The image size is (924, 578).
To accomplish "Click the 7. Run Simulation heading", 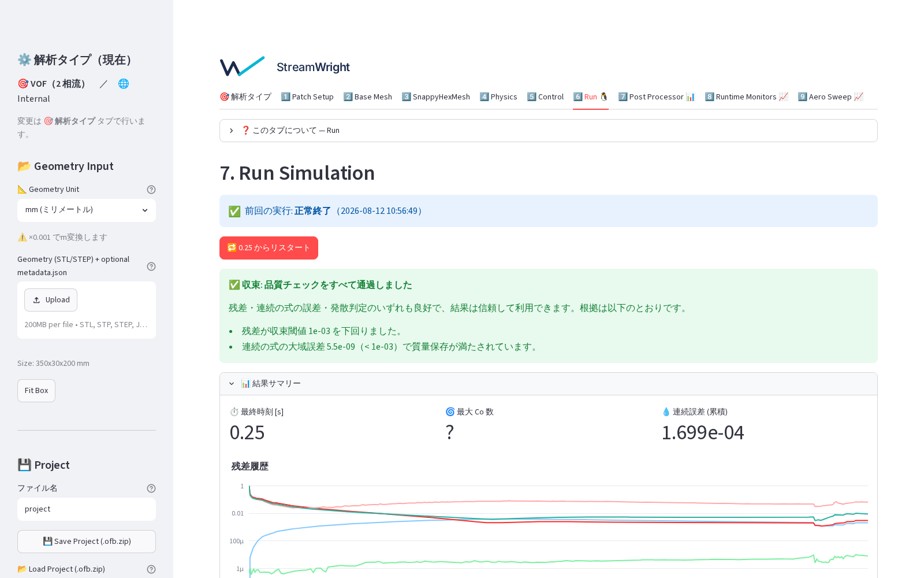I will [297, 173].
